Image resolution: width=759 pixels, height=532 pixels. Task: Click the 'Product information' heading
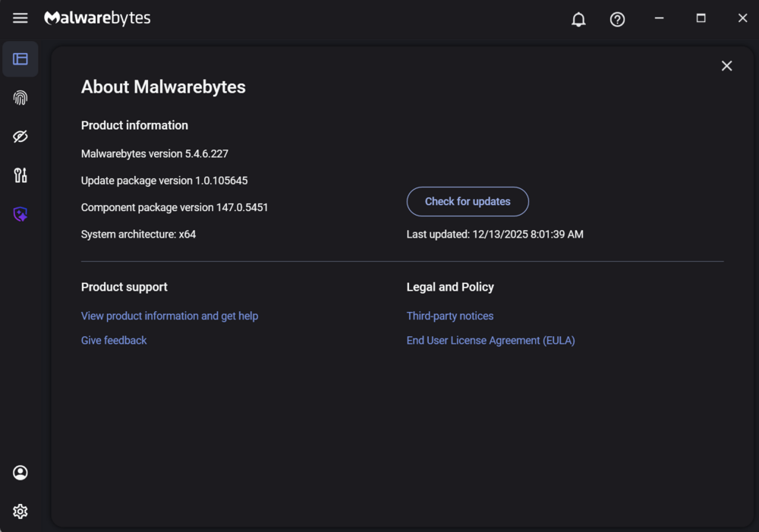tap(134, 125)
